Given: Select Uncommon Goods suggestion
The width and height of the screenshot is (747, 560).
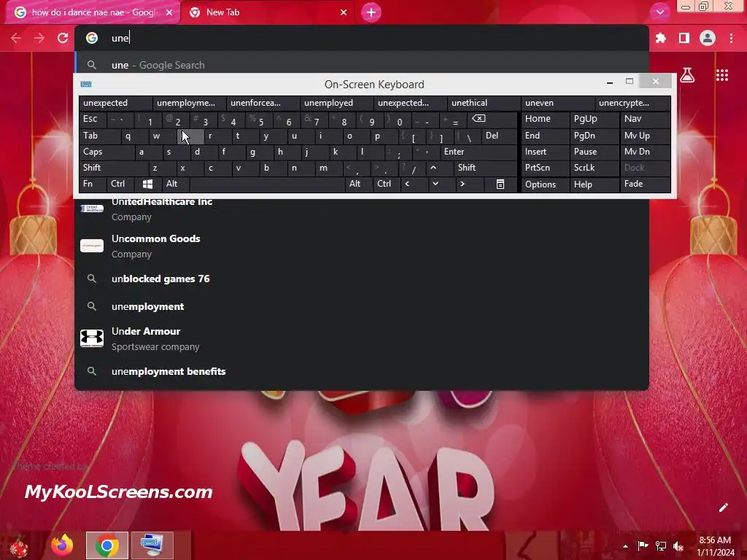Looking at the screenshot, I should pos(362,246).
